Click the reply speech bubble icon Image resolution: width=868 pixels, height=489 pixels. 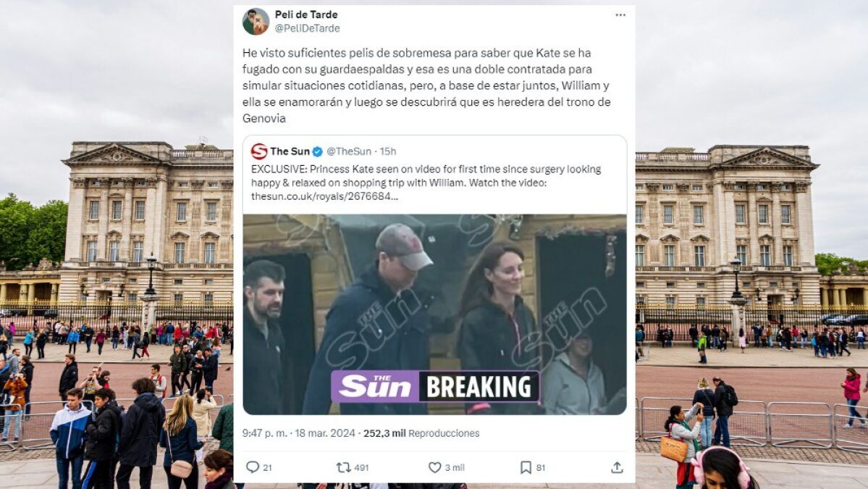tap(253, 467)
